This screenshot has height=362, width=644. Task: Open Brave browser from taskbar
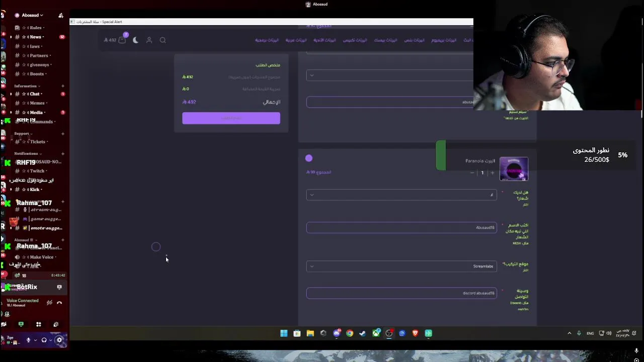point(415,333)
